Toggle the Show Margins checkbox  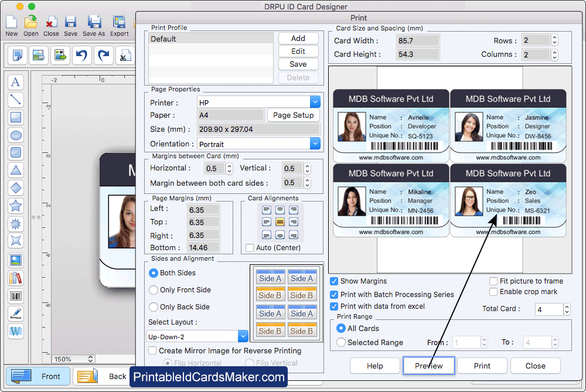tap(334, 281)
